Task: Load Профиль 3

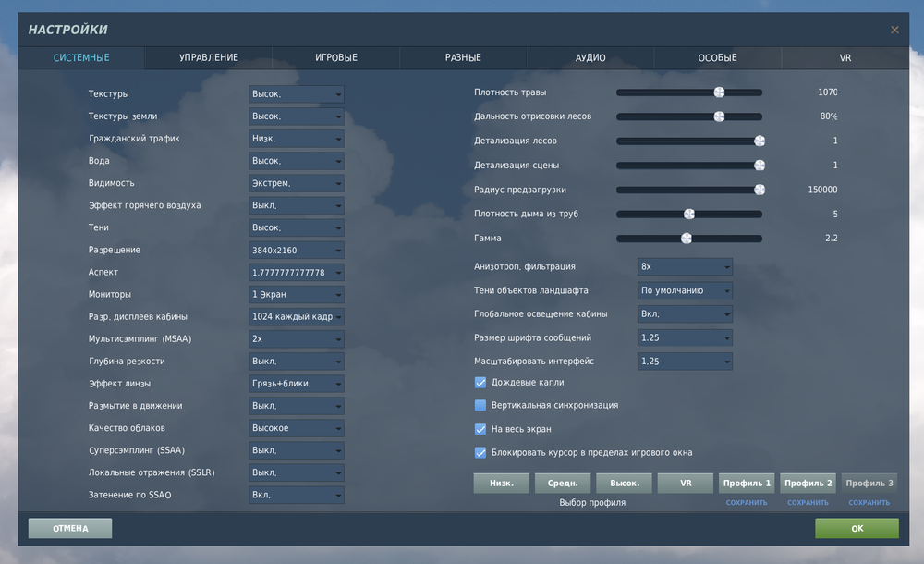Action: click(x=869, y=484)
